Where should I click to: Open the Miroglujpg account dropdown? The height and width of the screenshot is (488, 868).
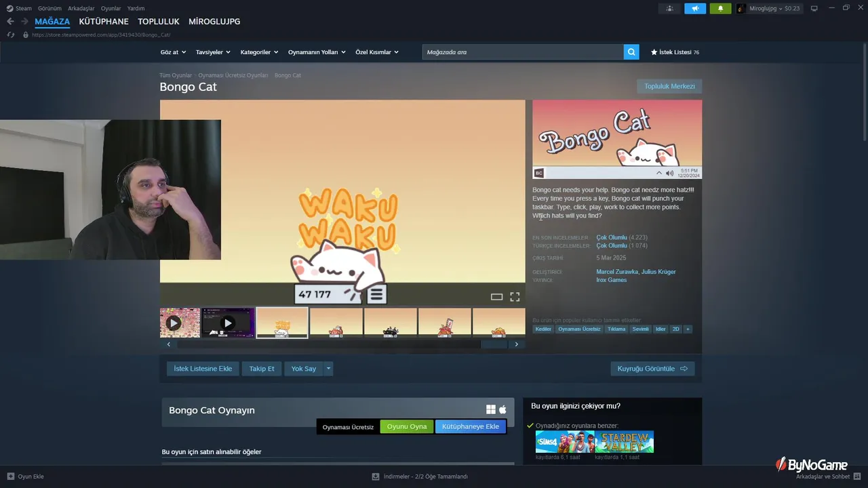click(774, 8)
